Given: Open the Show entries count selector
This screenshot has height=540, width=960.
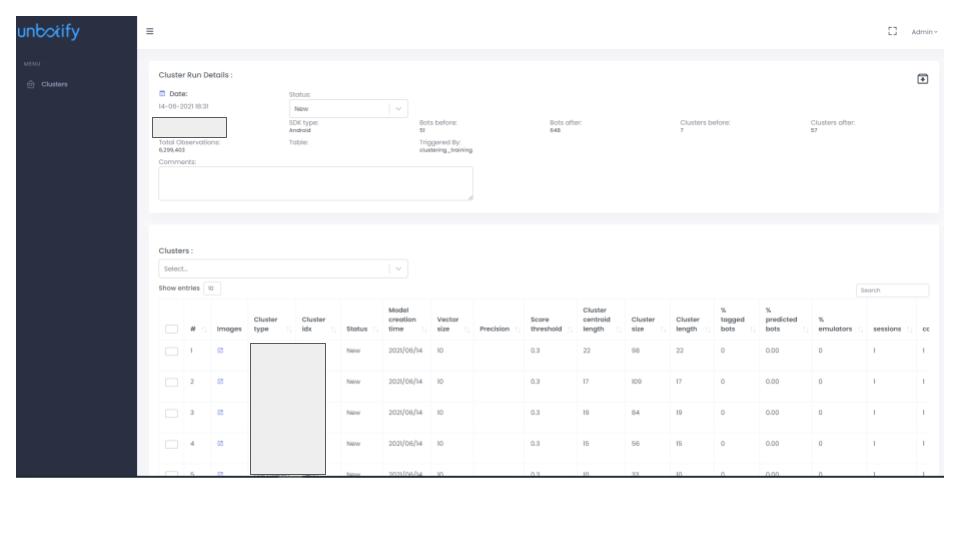Looking at the screenshot, I should [x=212, y=288].
